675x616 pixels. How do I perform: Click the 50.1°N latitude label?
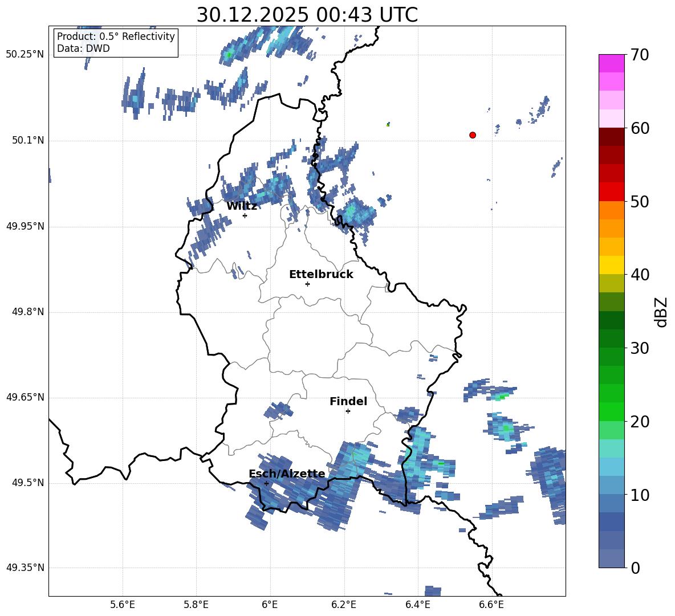click(28, 141)
